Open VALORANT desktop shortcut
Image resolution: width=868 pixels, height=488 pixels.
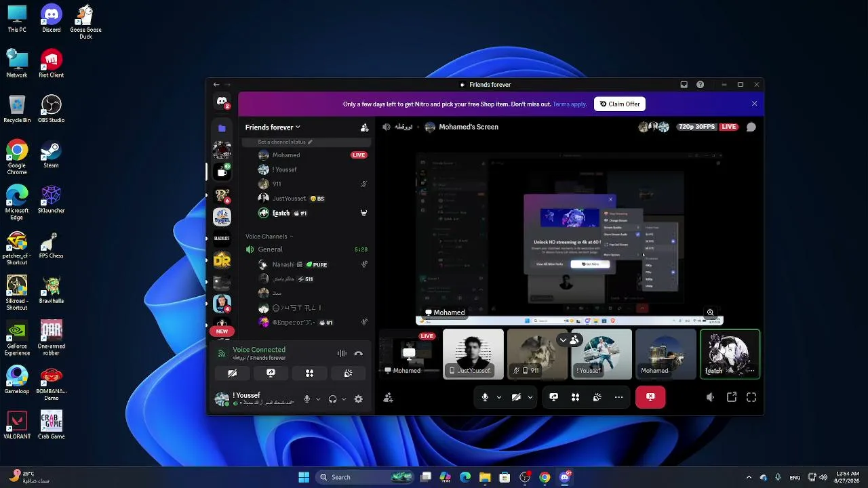point(17,425)
